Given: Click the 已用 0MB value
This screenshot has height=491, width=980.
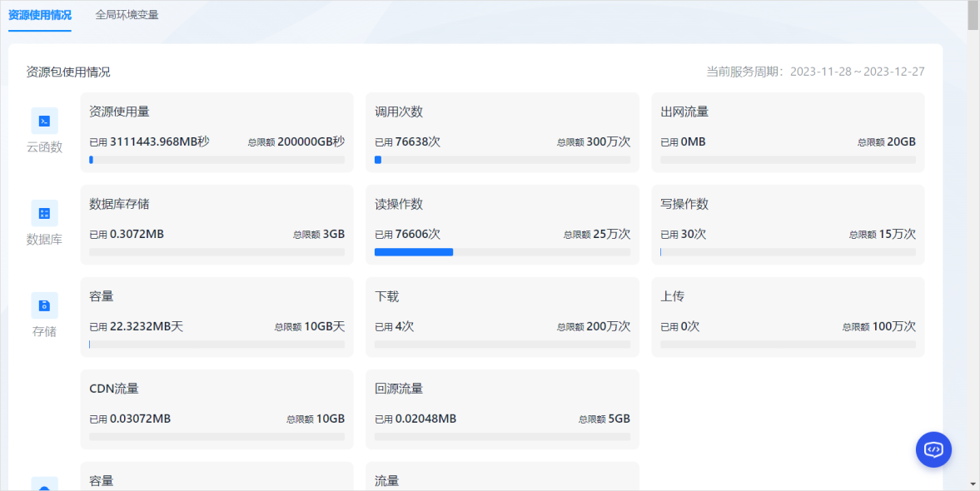Looking at the screenshot, I should click(683, 141).
